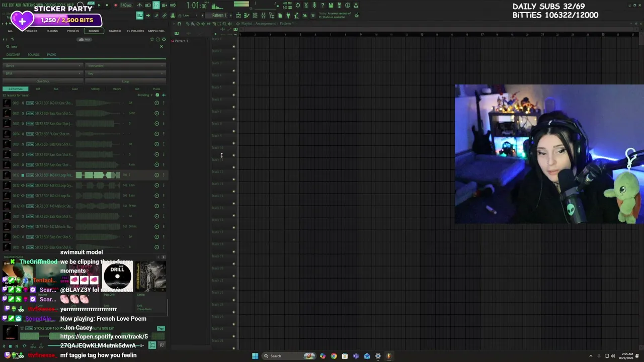Add the '160 Kit One Sho...' sound using its plus circle
The width and height of the screenshot is (644, 362).
(156, 103)
